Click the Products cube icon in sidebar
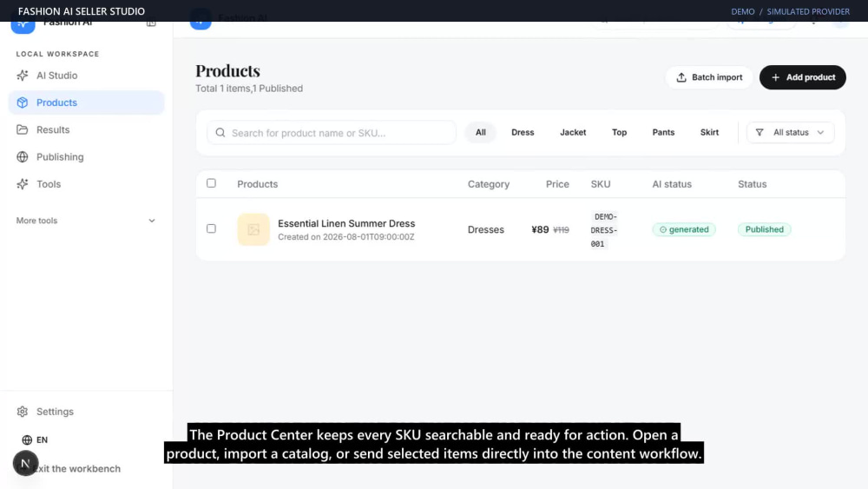Viewport: 868px width, 489px height. tap(23, 102)
